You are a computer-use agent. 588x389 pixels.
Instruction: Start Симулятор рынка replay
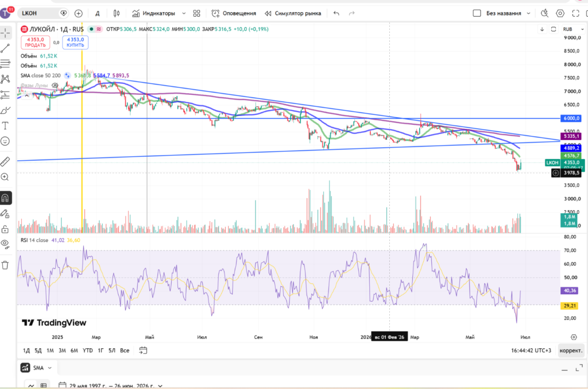tap(293, 14)
